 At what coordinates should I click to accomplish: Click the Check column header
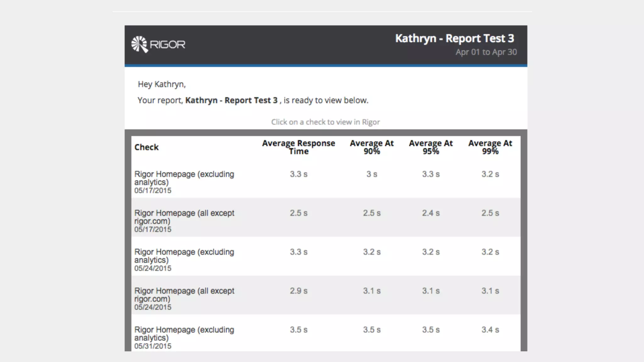pos(147,147)
